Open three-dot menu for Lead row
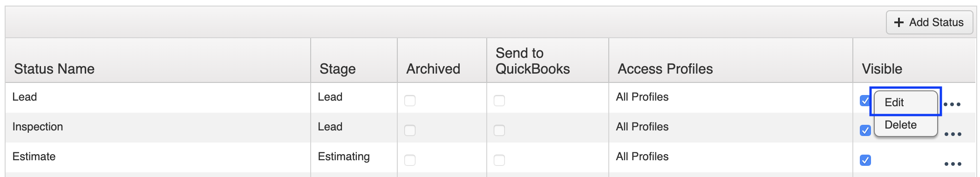The image size is (980, 177). tap(952, 104)
